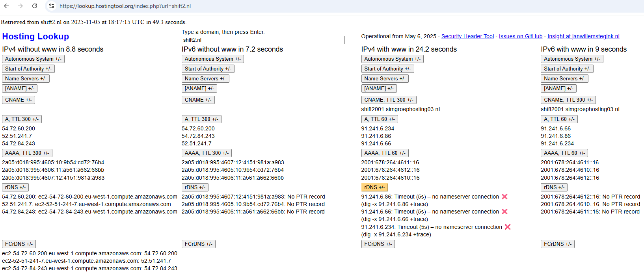This screenshot has width=644, height=273.
Task: Open the Security Header Tool link
Action: click(x=467, y=36)
